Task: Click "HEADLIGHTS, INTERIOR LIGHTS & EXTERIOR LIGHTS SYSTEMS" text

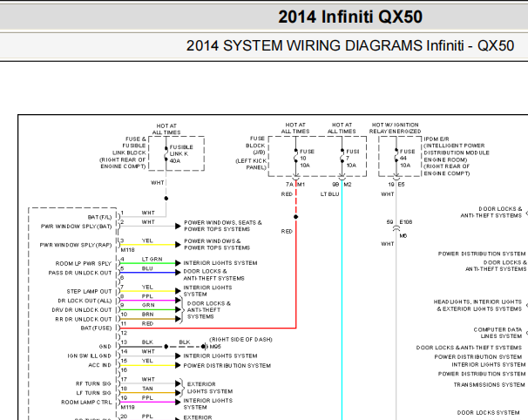Action: click(477, 306)
